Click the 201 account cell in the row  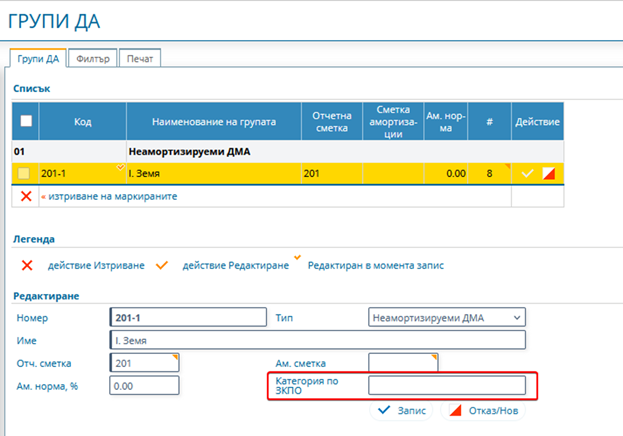click(332, 173)
